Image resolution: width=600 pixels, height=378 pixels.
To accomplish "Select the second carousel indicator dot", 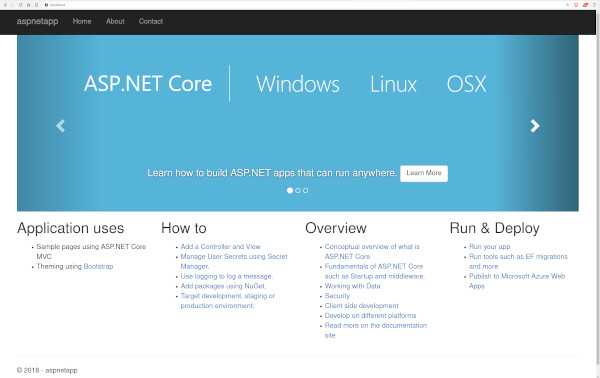I will (x=298, y=190).
